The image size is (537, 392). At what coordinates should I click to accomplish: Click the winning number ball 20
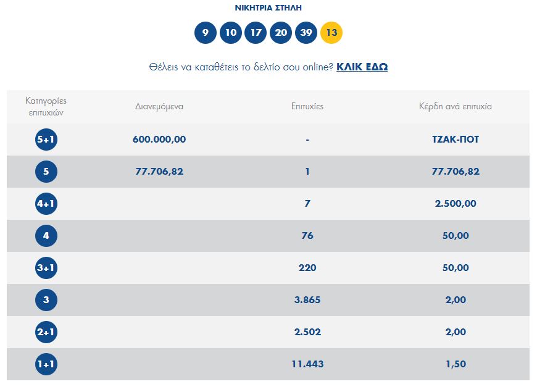point(281,33)
